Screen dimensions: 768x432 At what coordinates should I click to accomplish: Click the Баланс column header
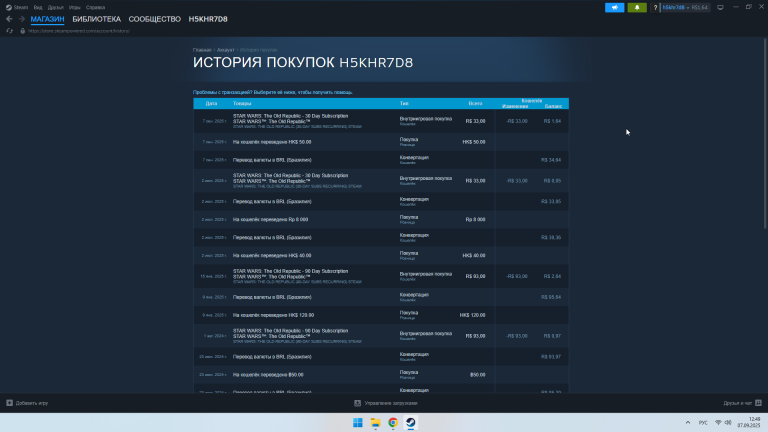553,106
